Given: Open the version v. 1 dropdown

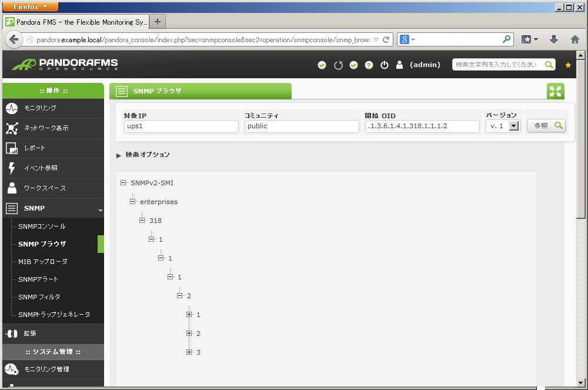Looking at the screenshot, I should (x=503, y=126).
